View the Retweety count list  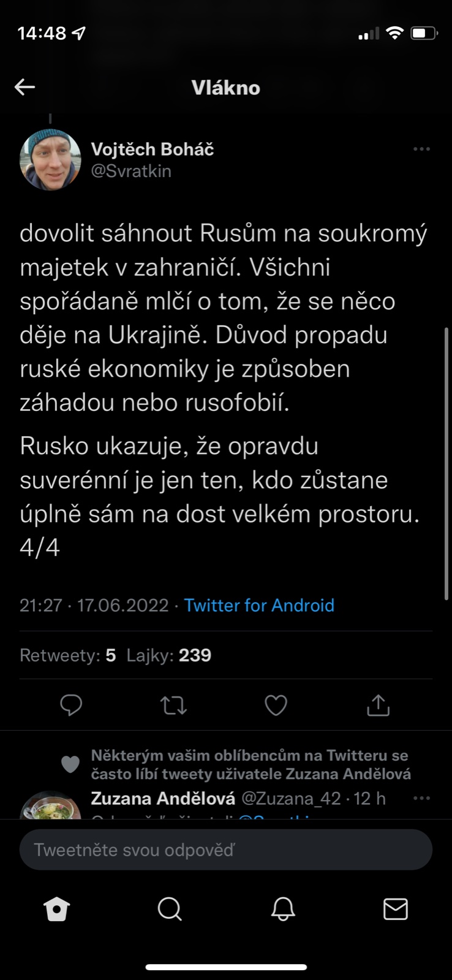click(67, 655)
